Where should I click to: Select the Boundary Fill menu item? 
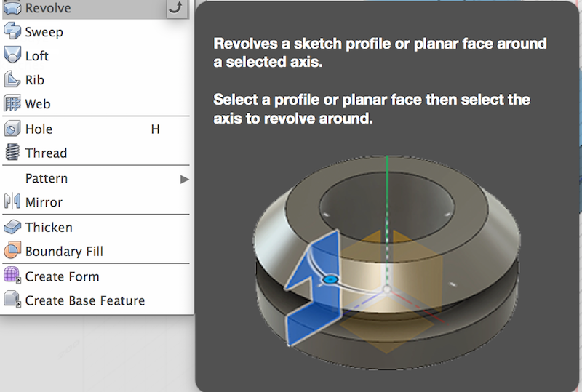pyautogui.click(x=96, y=252)
